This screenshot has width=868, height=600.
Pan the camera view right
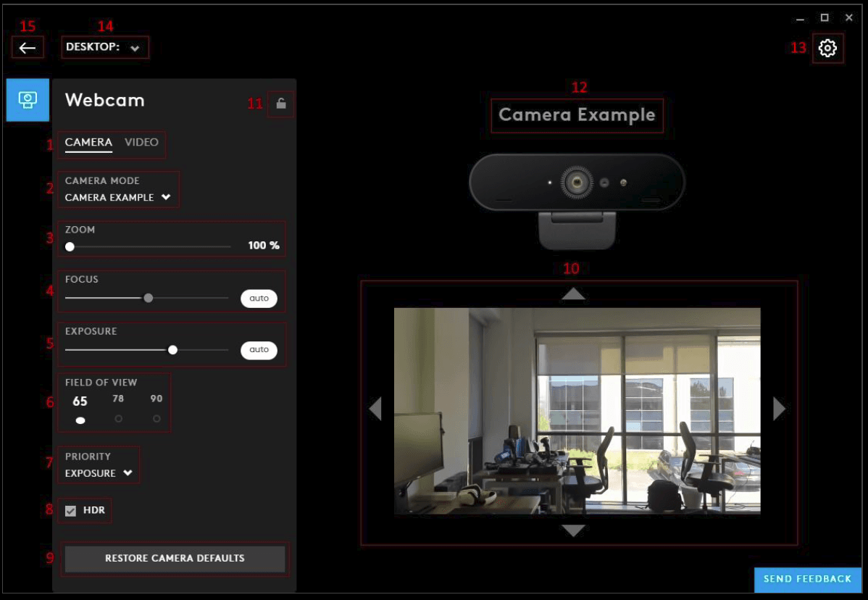779,409
